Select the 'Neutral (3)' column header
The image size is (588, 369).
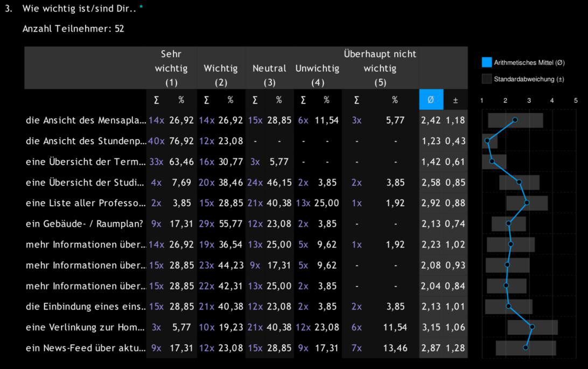pos(269,68)
